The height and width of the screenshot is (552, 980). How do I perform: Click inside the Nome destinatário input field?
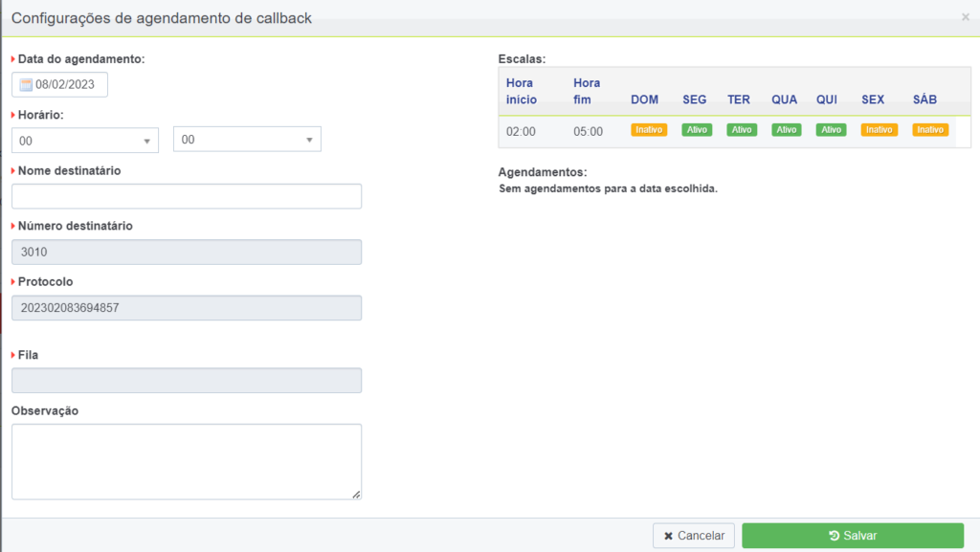(186, 195)
